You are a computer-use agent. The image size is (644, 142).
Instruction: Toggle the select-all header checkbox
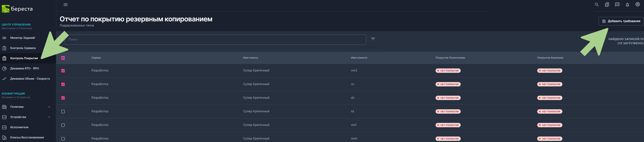point(63,58)
